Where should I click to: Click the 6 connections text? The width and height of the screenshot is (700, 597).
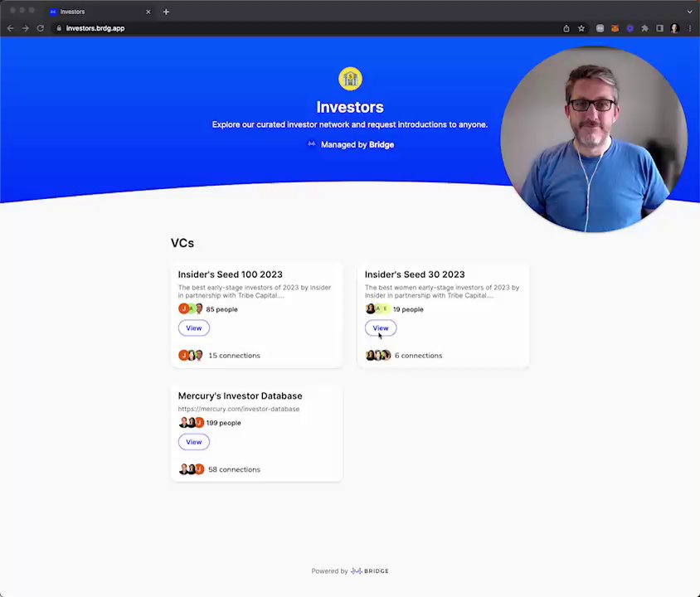[418, 356]
